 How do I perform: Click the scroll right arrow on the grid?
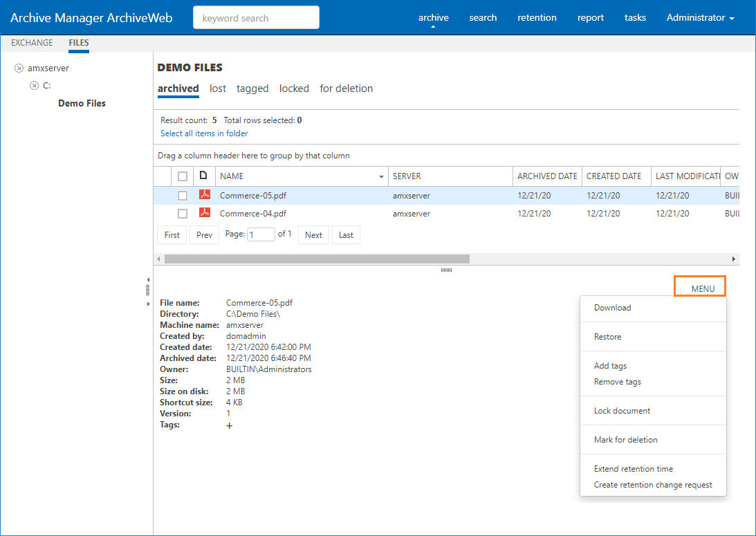[734, 259]
